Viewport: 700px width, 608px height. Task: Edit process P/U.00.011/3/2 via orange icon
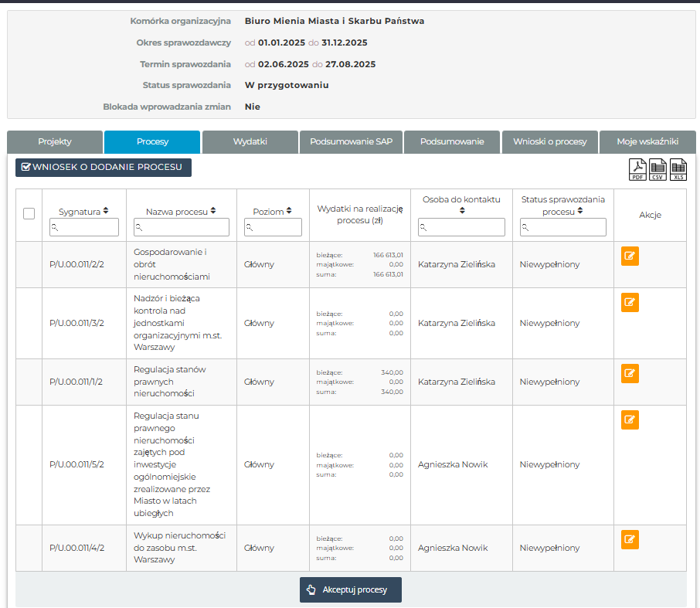630,303
